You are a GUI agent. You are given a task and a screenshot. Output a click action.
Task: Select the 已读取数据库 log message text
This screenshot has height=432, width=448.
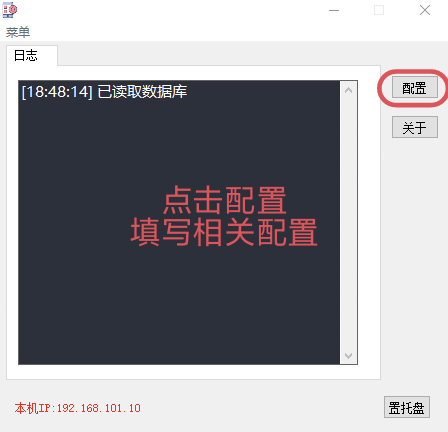[142, 92]
